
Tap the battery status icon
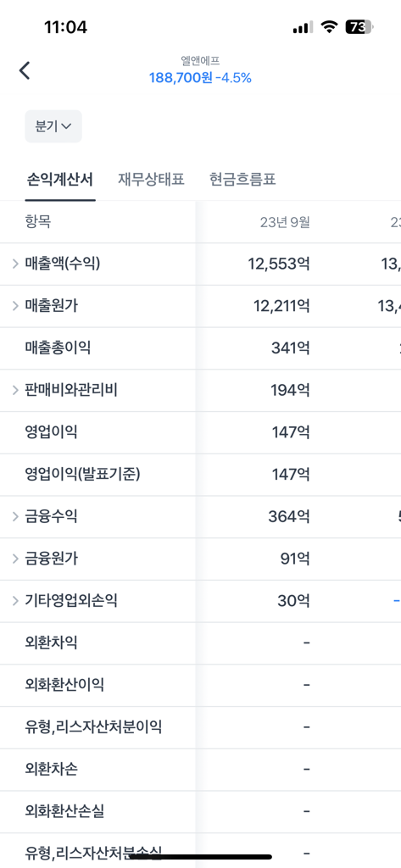click(360, 26)
